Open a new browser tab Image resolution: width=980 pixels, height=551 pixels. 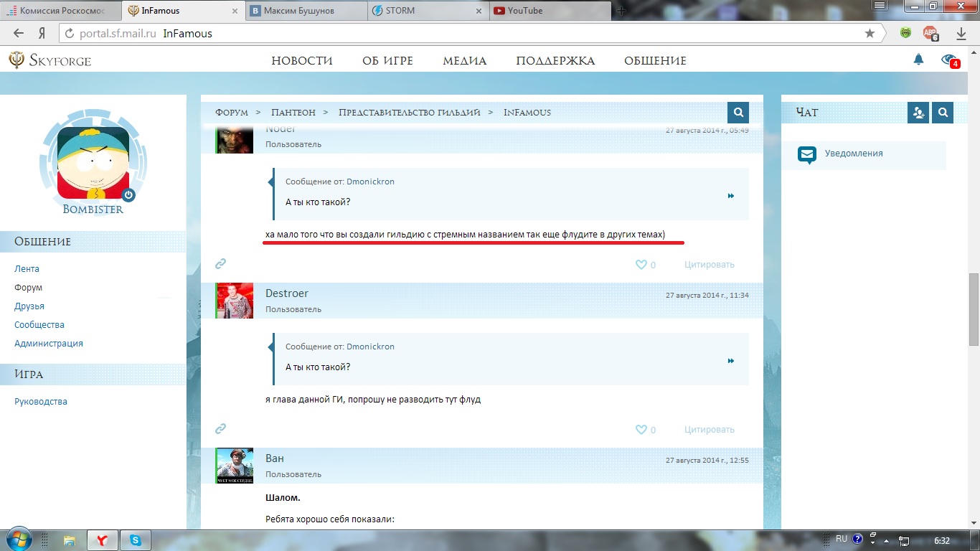click(x=621, y=11)
